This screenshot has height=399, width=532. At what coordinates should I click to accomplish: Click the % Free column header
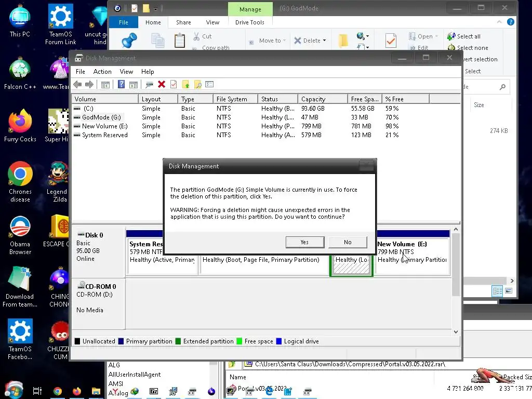[406, 99]
